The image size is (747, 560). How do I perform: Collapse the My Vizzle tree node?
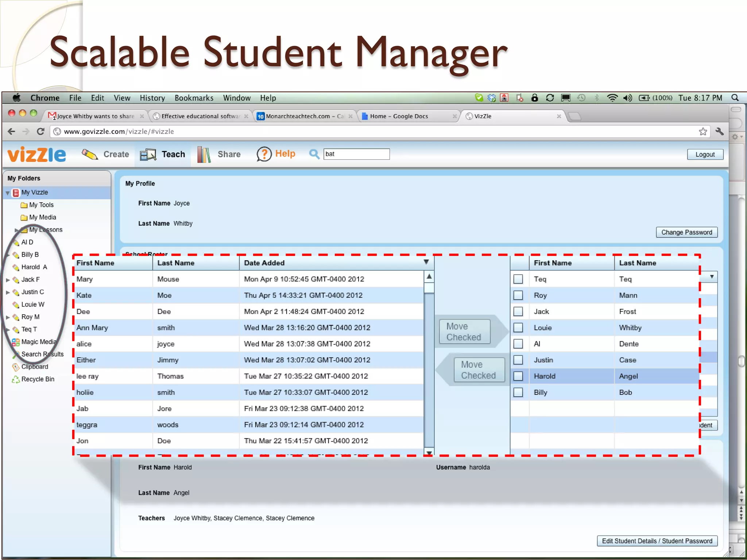coord(8,193)
